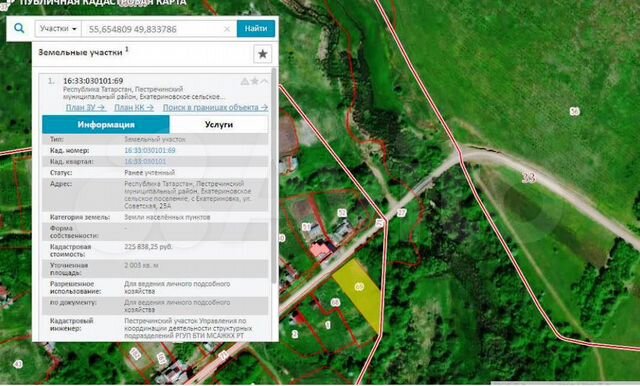Click the info panel vertical scrollbar
Viewport: 640px width, 386px height.
pos(274,175)
